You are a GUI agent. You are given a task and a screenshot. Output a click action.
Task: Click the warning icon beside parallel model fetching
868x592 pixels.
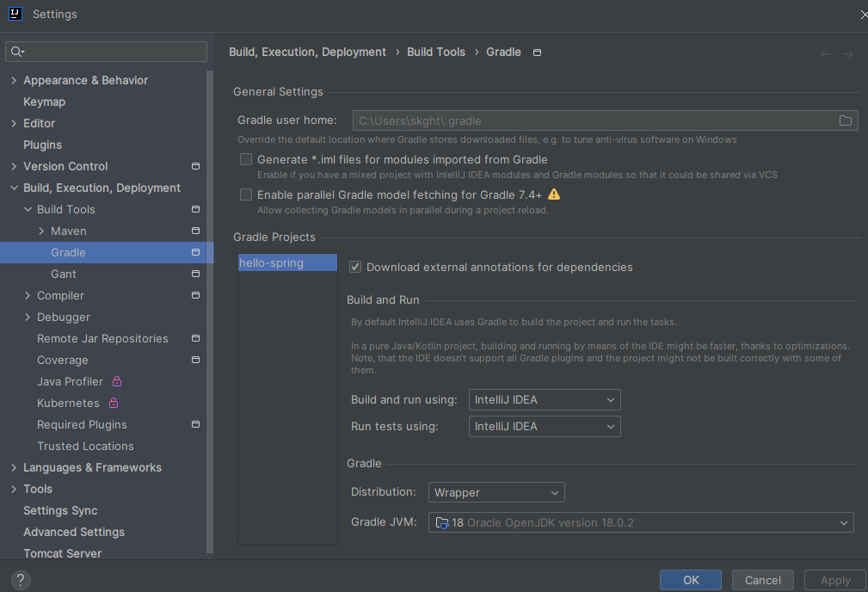point(554,194)
